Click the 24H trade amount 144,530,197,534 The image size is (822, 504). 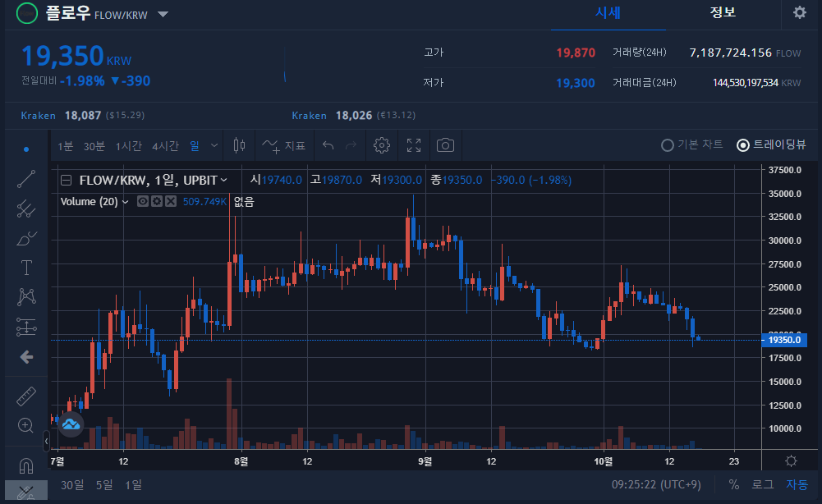[x=745, y=83]
